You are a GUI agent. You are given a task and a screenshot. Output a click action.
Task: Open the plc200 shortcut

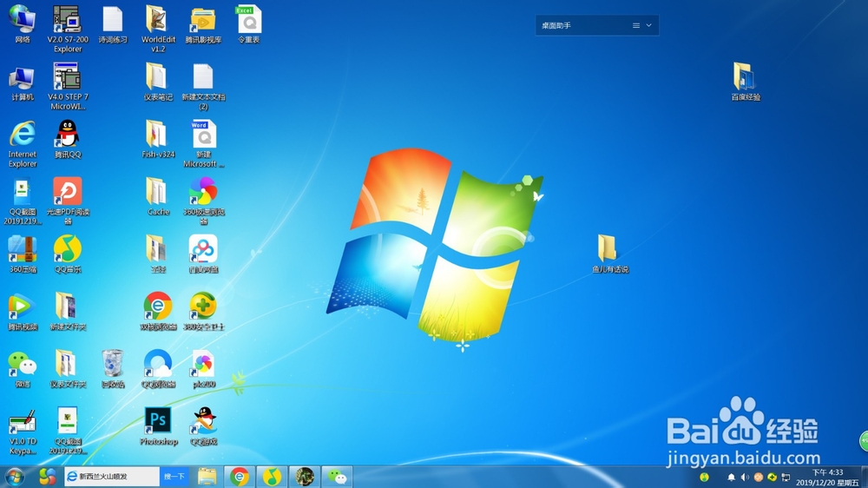click(x=203, y=369)
